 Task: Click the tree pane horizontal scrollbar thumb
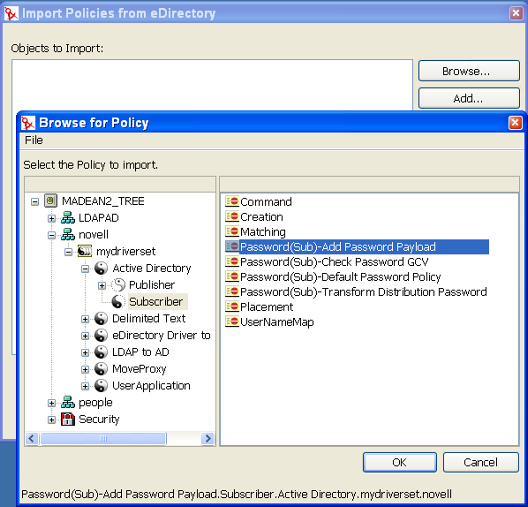pos(103,438)
